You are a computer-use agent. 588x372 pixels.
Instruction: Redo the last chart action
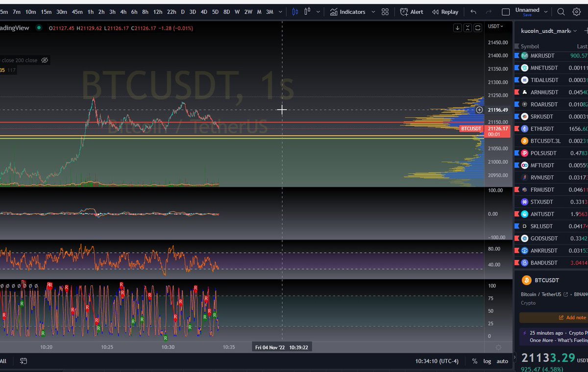pos(489,12)
